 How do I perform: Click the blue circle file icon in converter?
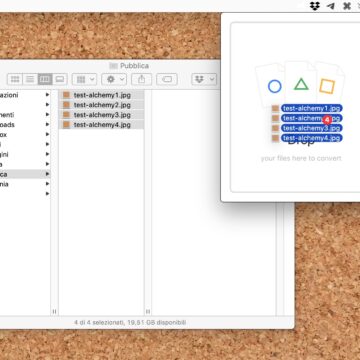coord(274,87)
